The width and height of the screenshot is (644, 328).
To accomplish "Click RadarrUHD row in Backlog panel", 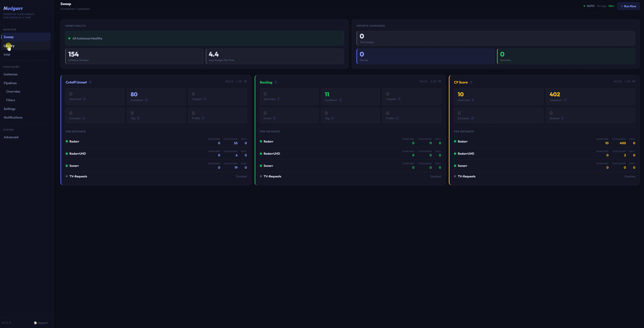I will coord(350,153).
